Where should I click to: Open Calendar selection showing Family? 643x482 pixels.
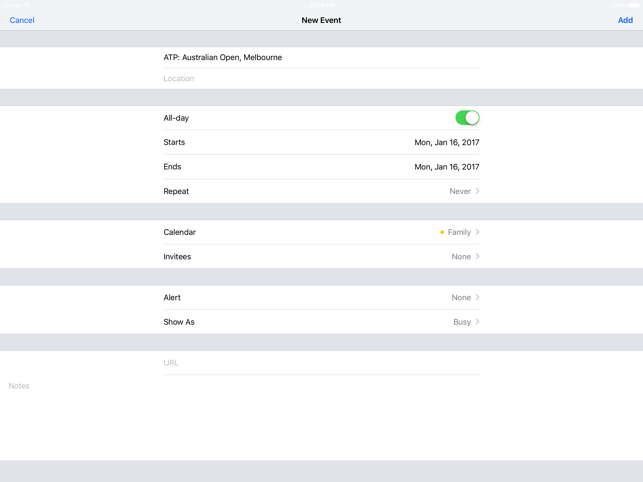point(321,232)
